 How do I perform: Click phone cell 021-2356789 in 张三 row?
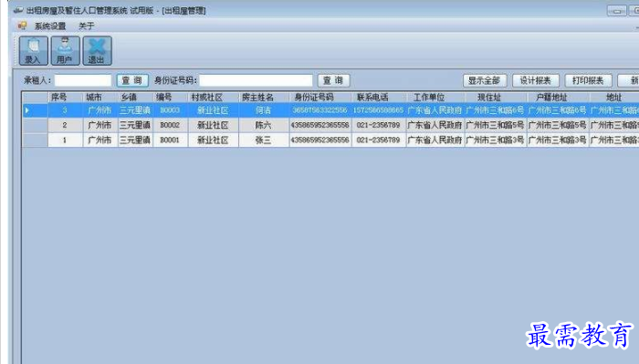[x=379, y=140]
